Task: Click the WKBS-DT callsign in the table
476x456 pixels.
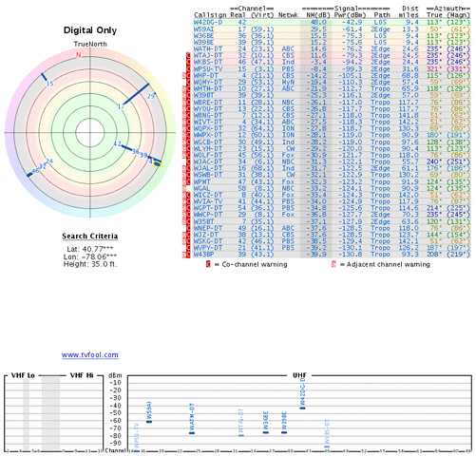Action: 208,62
